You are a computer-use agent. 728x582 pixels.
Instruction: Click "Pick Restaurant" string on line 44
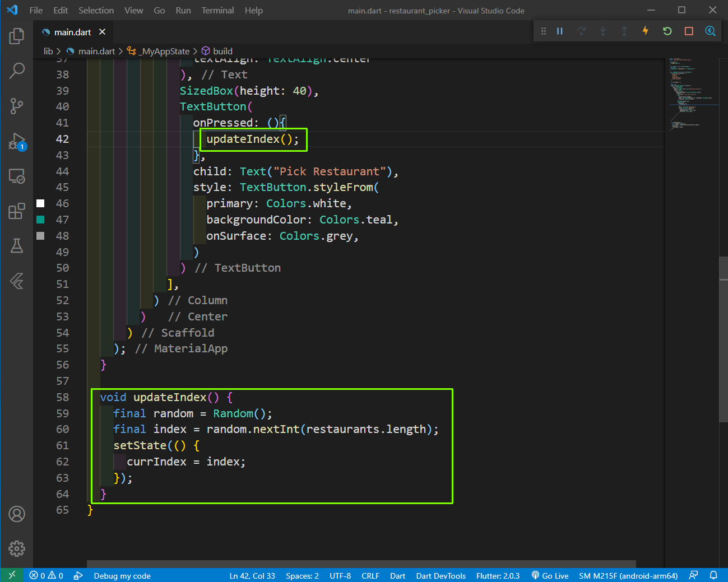tap(330, 171)
